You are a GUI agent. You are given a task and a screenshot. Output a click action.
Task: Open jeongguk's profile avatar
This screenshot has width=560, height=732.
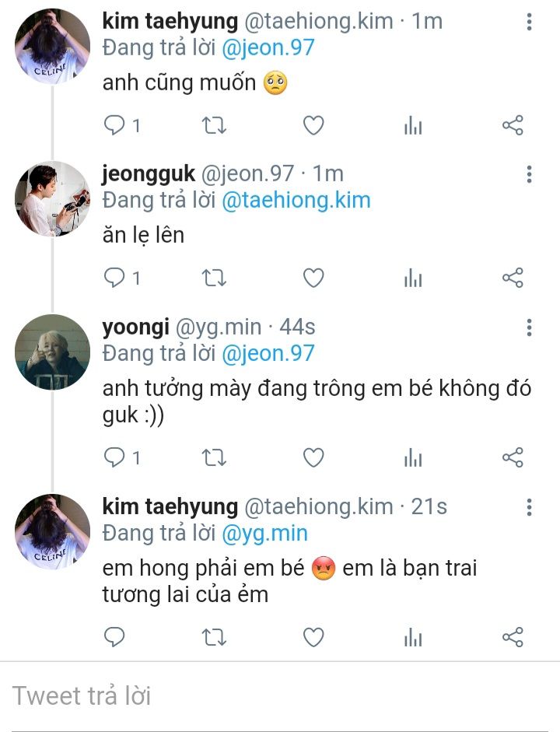coord(52,198)
